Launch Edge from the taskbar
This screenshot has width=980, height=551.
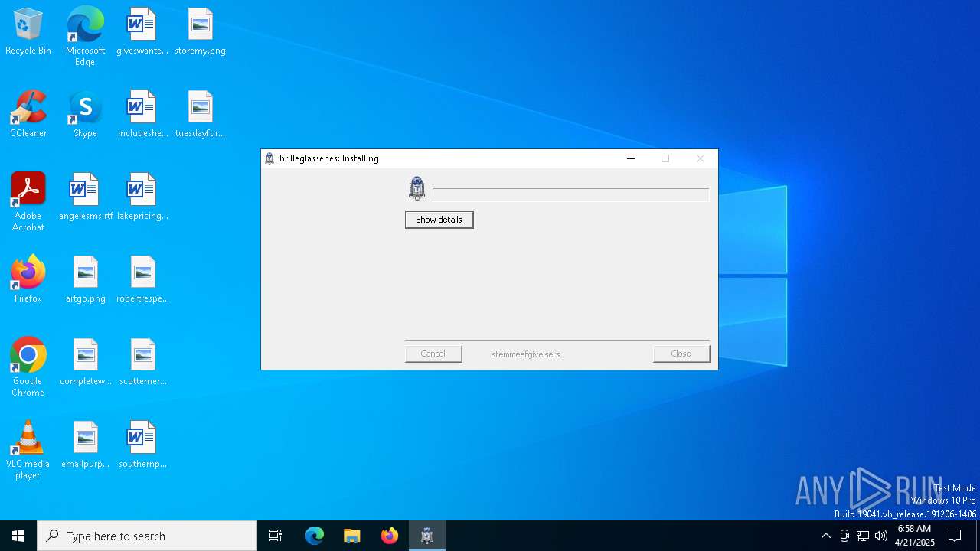tap(315, 536)
